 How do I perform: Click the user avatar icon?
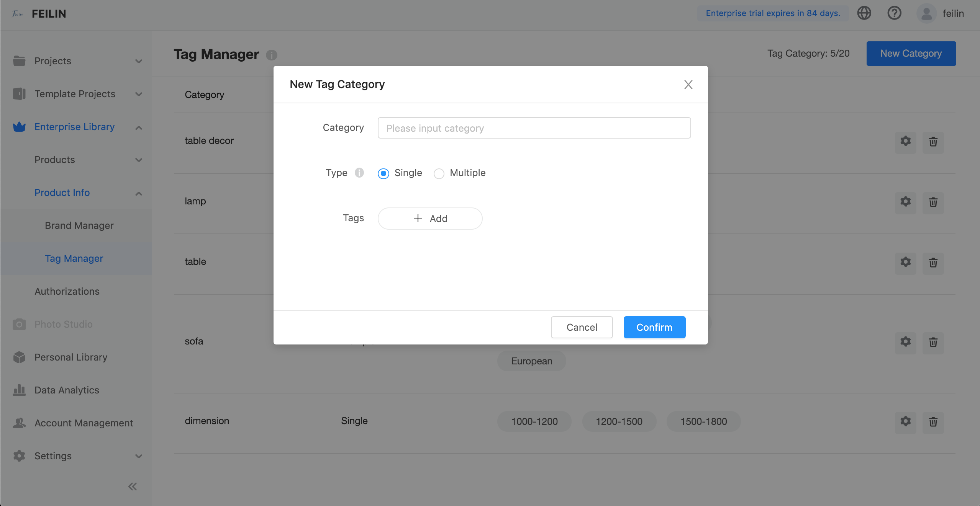(x=926, y=13)
